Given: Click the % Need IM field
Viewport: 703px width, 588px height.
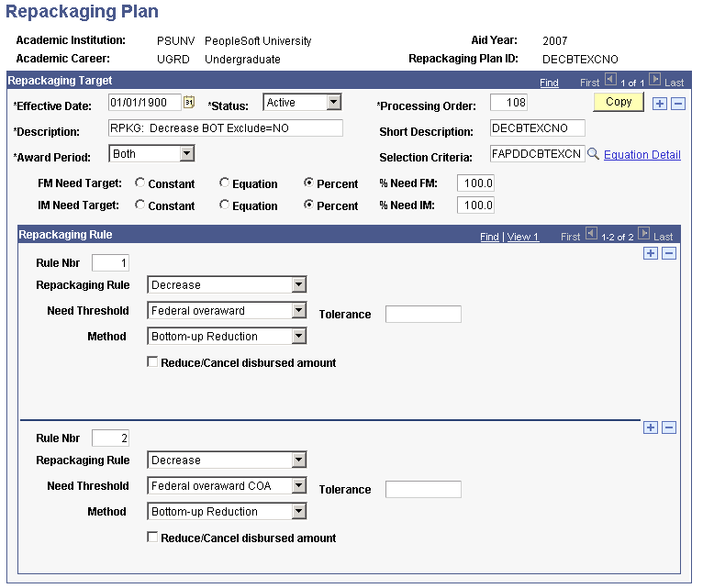Looking at the screenshot, I should pos(475,205).
